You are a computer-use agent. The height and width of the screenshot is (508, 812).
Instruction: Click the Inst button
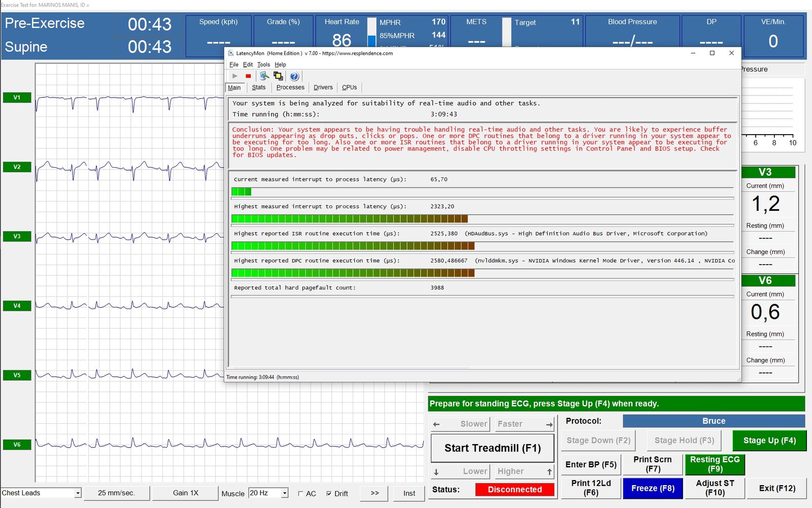(x=409, y=493)
